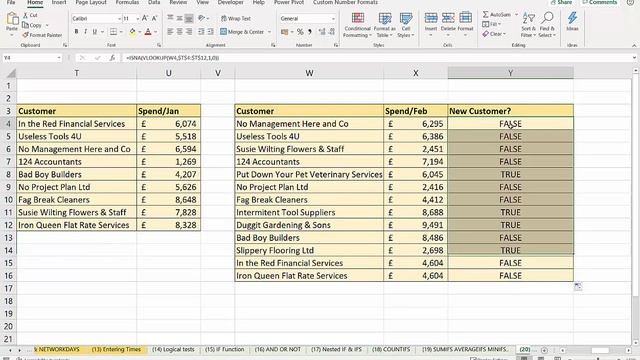Open Format as Table gallery
This screenshot has height=360, width=640.
384,24
